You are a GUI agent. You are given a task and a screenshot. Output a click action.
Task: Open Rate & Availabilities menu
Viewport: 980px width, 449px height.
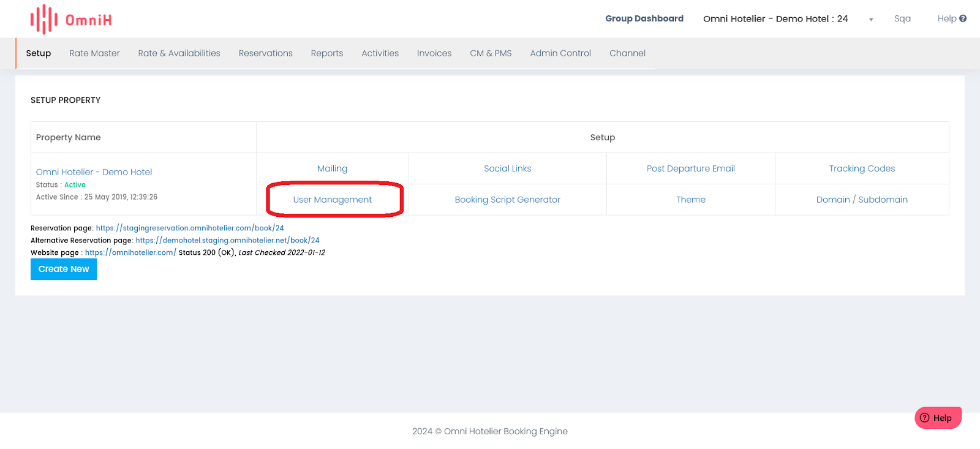pyautogui.click(x=179, y=53)
